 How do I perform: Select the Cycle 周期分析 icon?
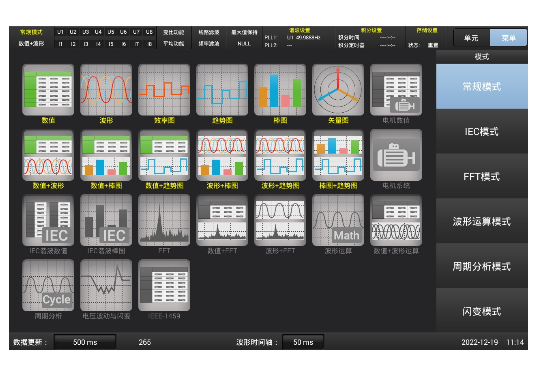point(48,285)
